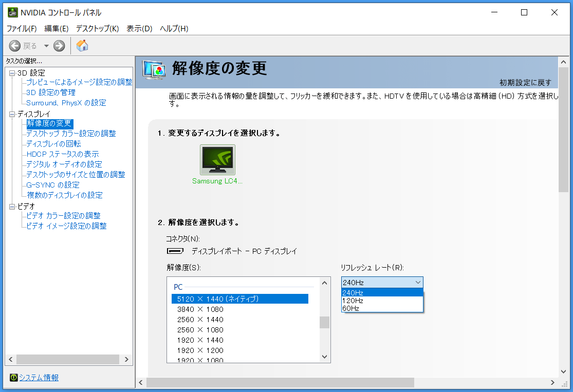The width and height of the screenshot is (573, 392).
Task: Open ビデオ イメージ設定の調整
Action: 66,226
